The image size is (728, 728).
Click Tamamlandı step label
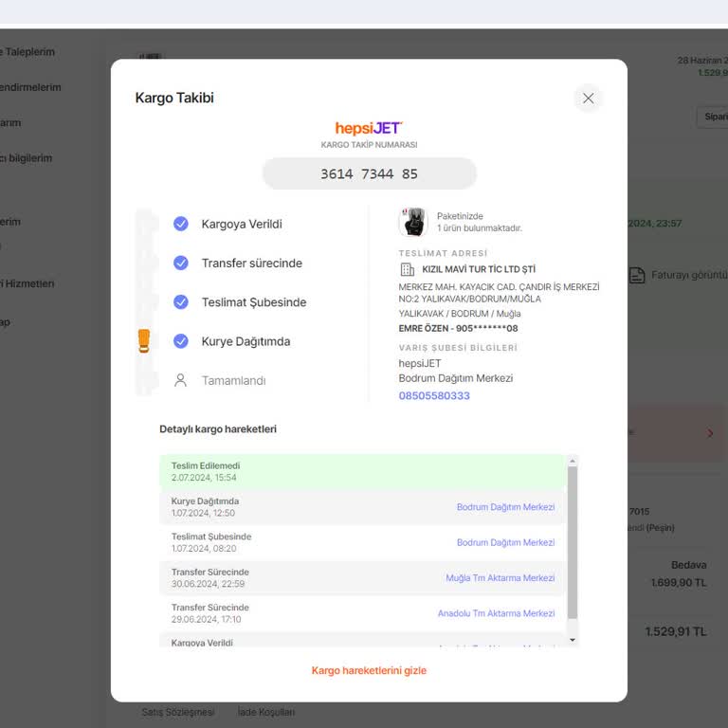pyautogui.click(x=233, y=381)
